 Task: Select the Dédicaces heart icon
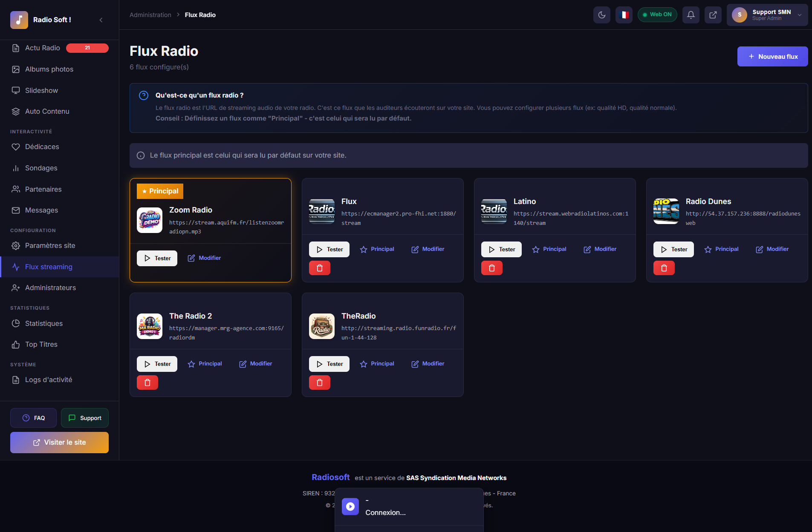pyautogui.click(x=16, y=147)
